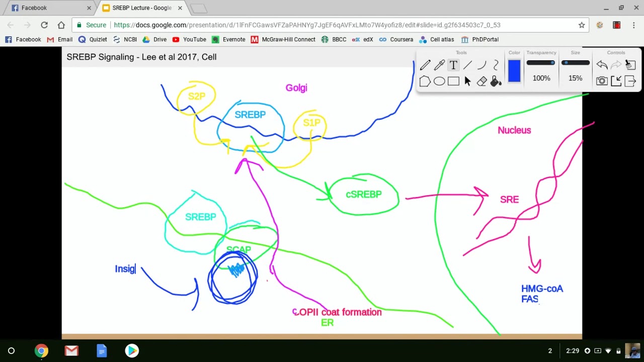This screenshot has width=644, height=362.
Task: Select the SREBP Lecture tab
Action: click(142, 8)
